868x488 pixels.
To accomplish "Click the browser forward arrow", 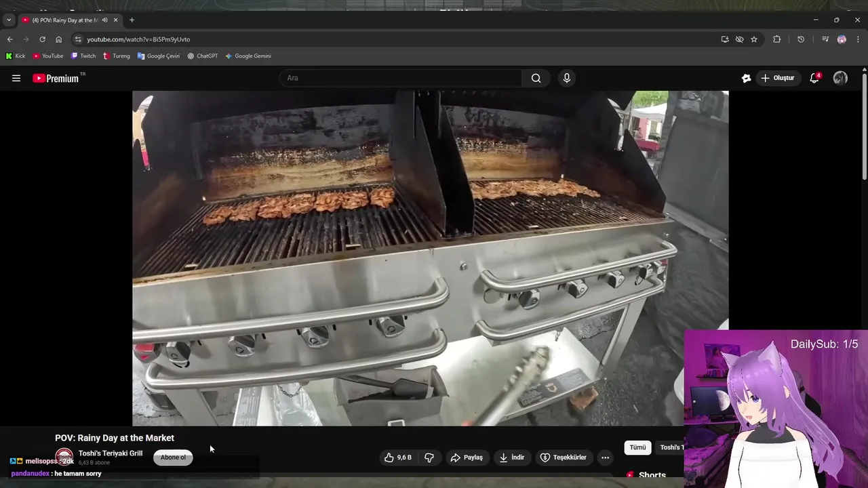I will click(x=26, y=39).
